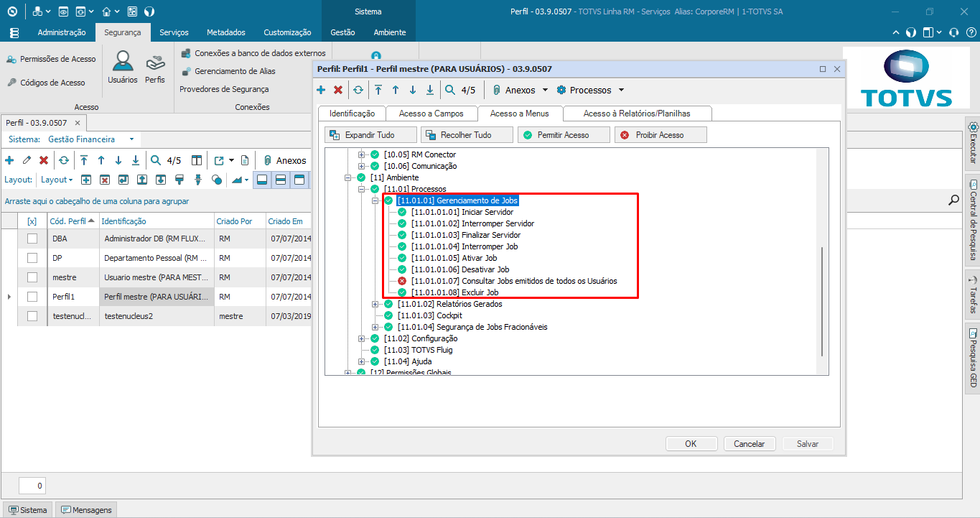Open Anexos paperclip in Perfil1 dialog
Screen dimensions: 980x518
(x=496, y=90)
